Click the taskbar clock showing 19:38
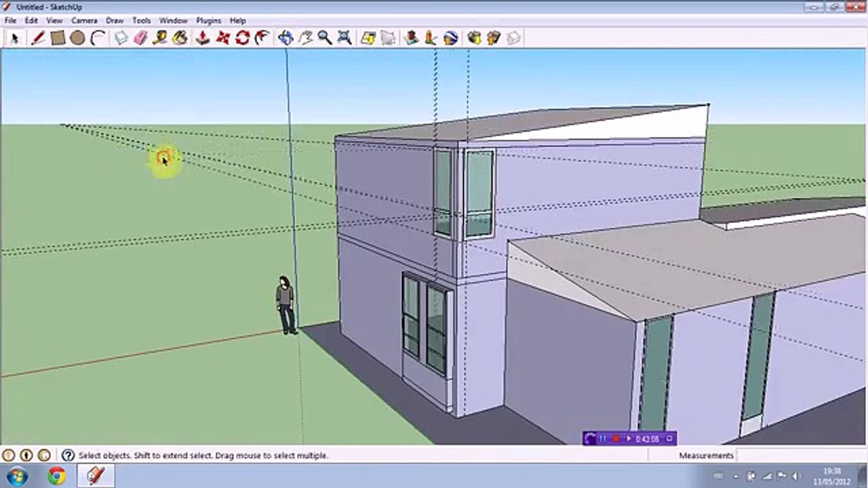The height and width of the screenshot is (488, 868). coord(833,476)
